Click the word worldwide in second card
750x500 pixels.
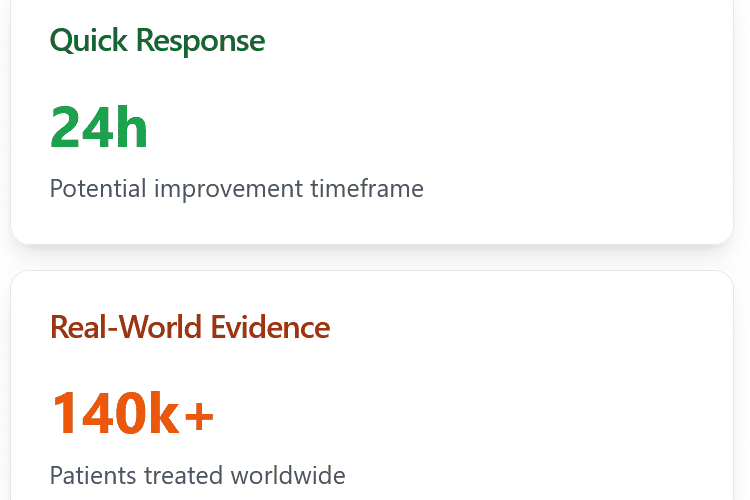[288, 476]
